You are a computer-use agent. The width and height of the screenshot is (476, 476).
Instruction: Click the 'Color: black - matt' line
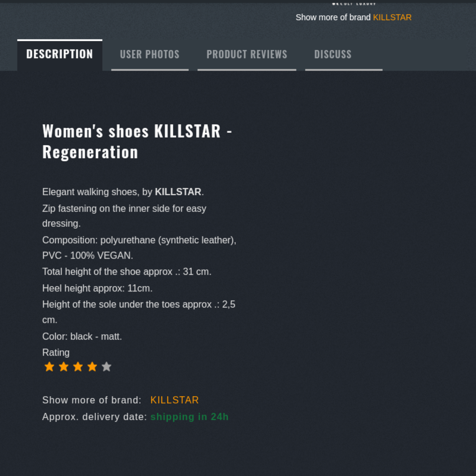(x=82, y=337)
